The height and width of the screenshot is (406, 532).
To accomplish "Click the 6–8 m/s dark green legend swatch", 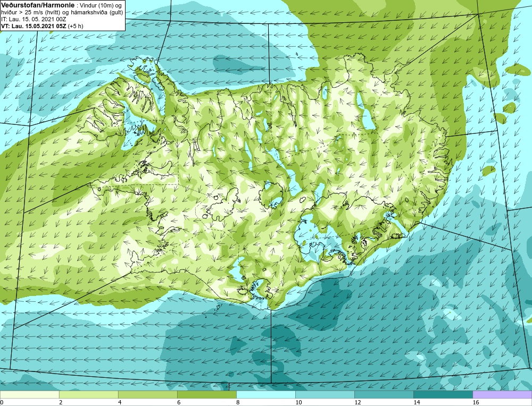I will [206, 395].
